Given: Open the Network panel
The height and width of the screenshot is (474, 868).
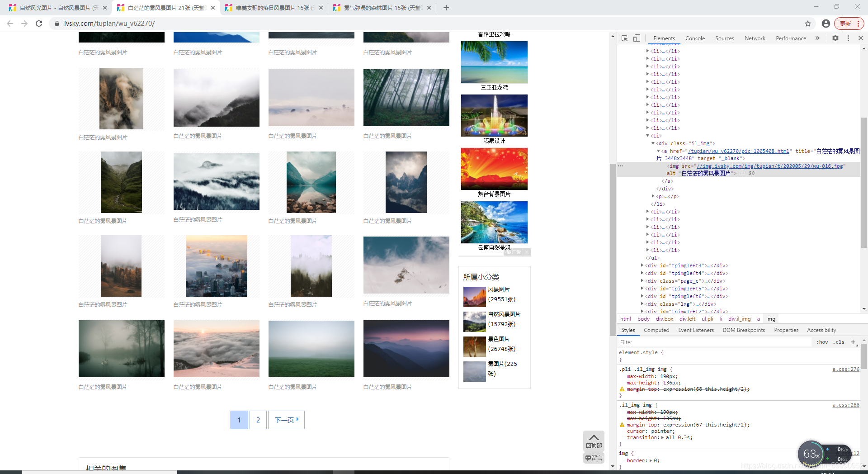Looking at the screenshot, I should coord(755,38).
